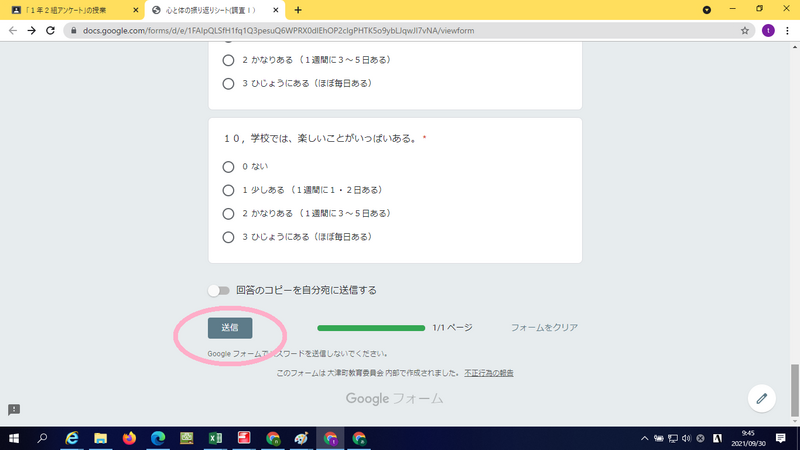This screenshot has width=800, height=450.
Task: Open Firefox from the taskbar
Action: point(129,438)
